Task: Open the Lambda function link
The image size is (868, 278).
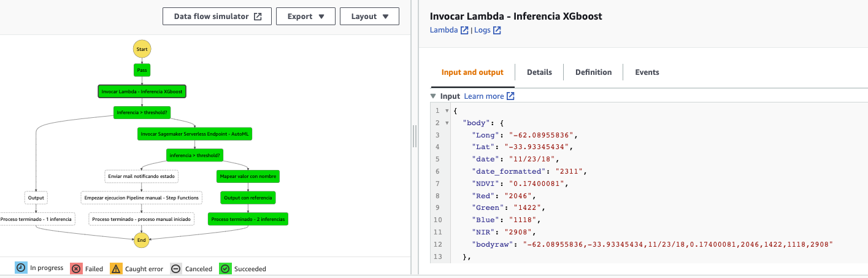Action: tap(445, 30)
